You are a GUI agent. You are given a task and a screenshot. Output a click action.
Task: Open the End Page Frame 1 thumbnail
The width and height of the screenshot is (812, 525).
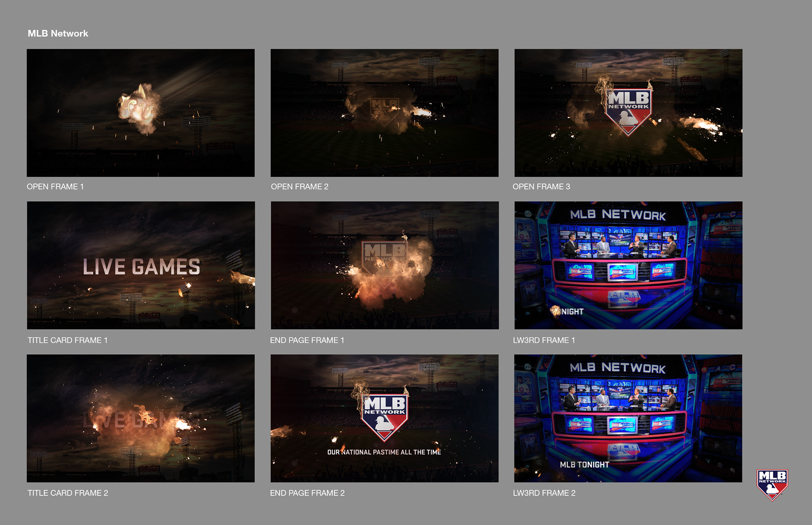pos(384,265)
